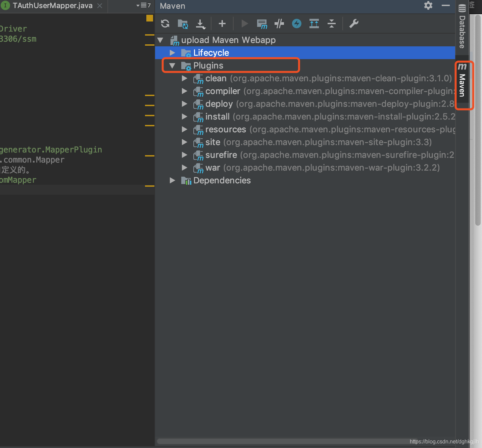Expand the clean plugin node
Image resolution: width=482 pixels, height=448 pixels.
click(x=184, y=78)
